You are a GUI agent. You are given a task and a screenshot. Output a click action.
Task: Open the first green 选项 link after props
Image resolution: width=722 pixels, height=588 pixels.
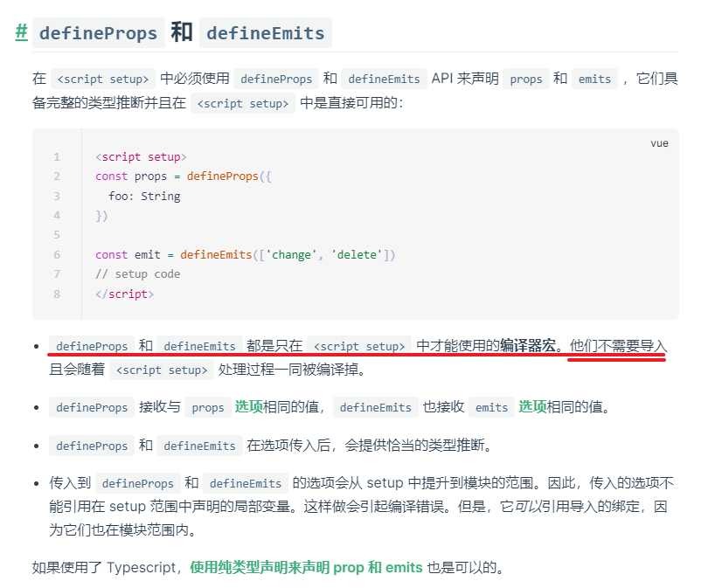248,407
